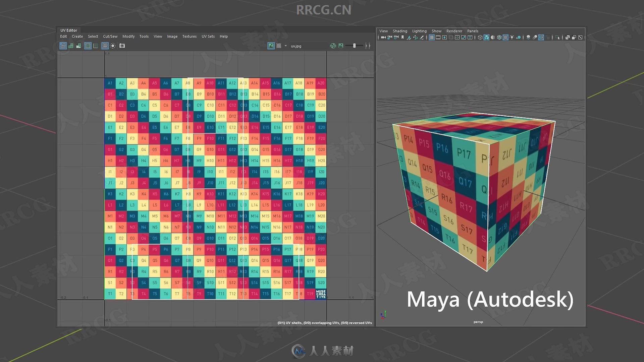Open the Help menu in UV Editor

click(223, 37)
